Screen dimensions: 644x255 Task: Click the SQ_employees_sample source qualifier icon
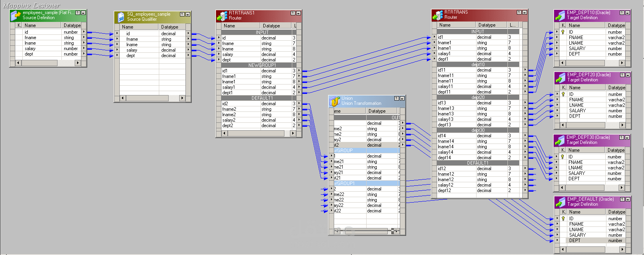tap(120, 17)
